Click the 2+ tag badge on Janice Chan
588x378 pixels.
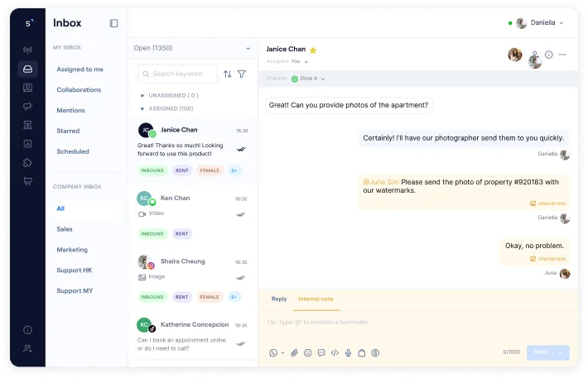pos(234,170)
